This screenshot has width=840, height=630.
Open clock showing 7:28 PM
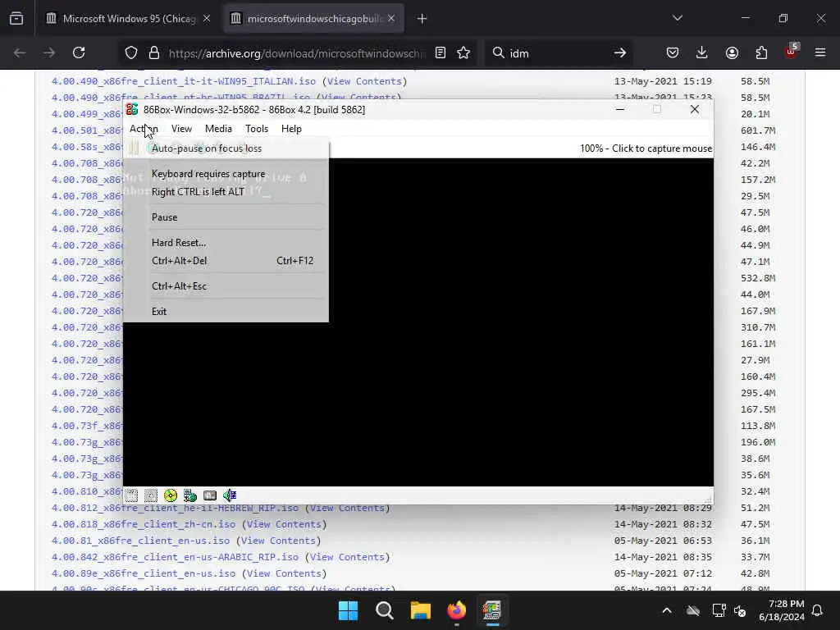[782, 610]
